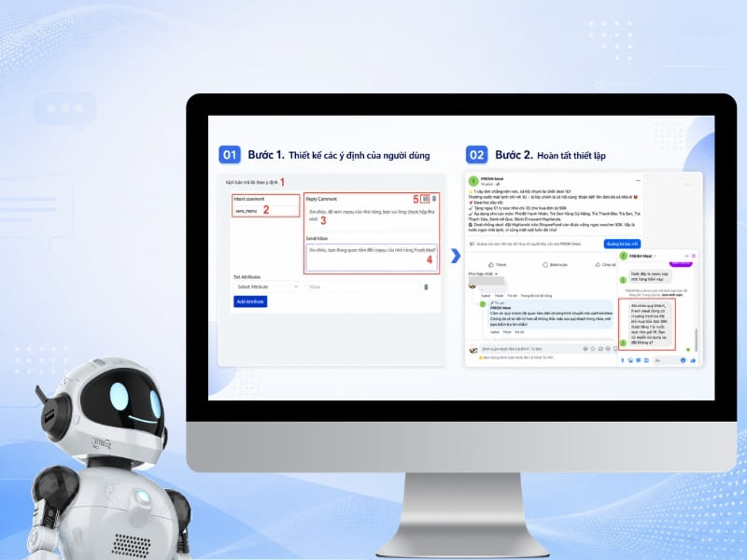
Task: Open the Select Attribute dropdown
Action: click(x=266, y=287)
